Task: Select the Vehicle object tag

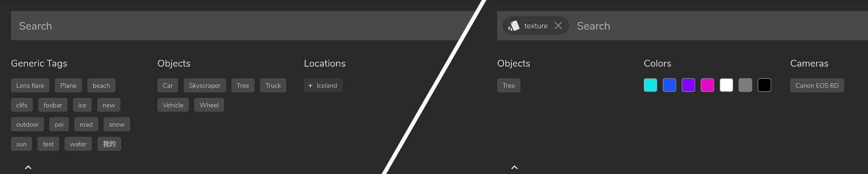Action: click(x=173, y=105)
